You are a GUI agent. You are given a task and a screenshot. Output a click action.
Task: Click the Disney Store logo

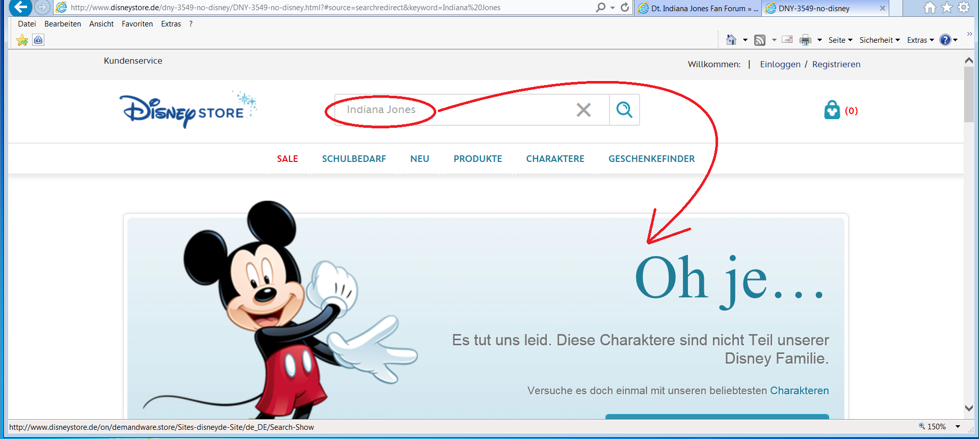click(x=188, y=111)
